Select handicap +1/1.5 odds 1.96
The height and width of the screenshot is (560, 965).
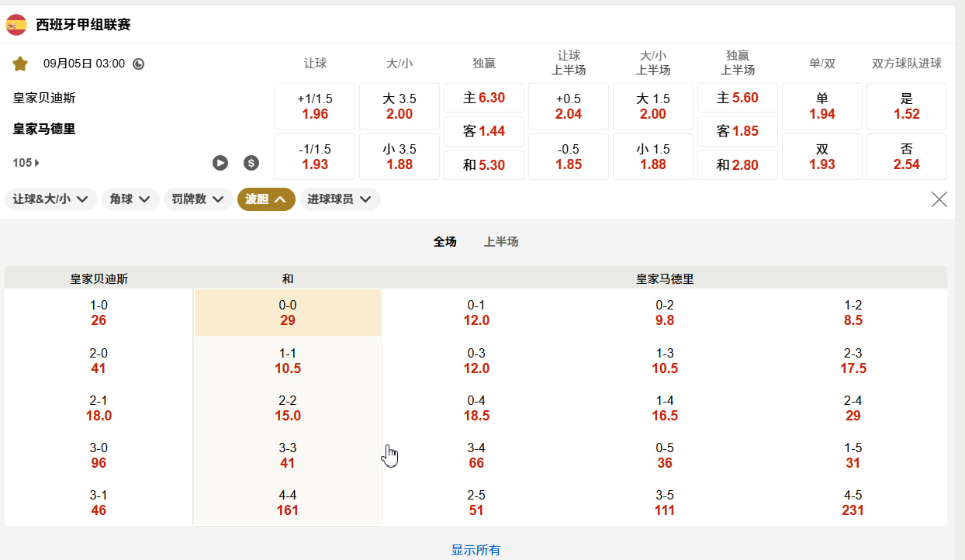point(315,106)
